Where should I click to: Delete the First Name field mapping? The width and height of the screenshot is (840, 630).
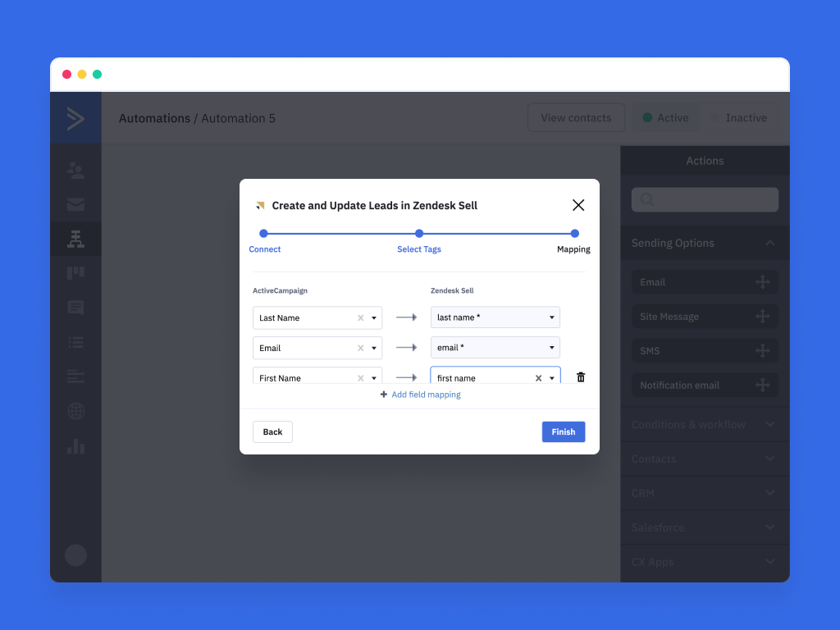(581, 377)
